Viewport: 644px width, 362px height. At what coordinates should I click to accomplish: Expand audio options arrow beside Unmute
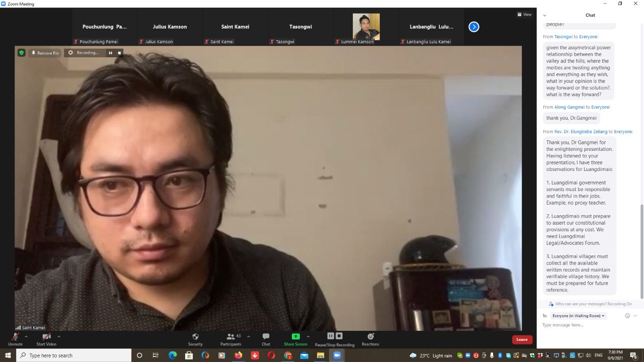26,336
